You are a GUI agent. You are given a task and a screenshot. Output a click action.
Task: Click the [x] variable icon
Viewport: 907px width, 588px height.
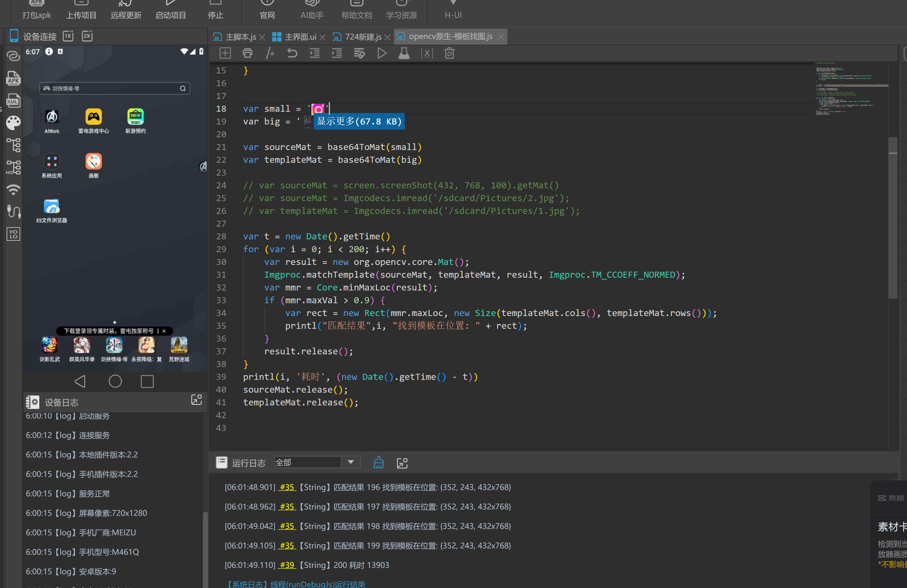tap(427, 54)
